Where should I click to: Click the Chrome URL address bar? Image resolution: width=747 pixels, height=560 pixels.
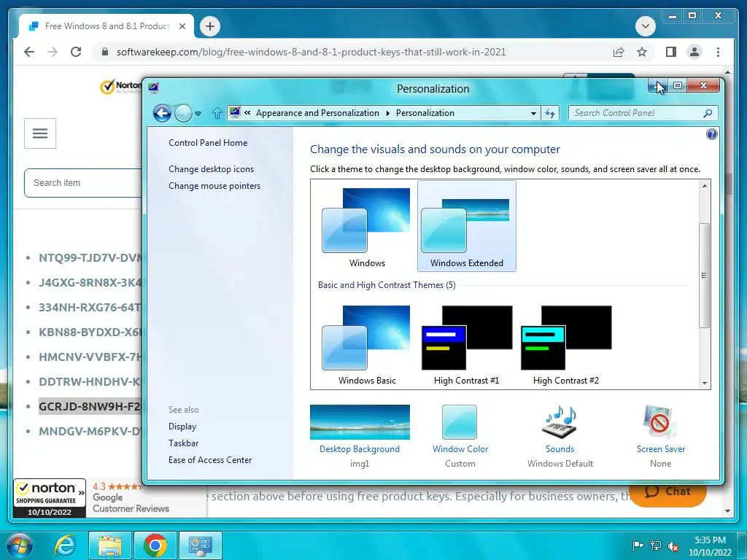(311, 52)
